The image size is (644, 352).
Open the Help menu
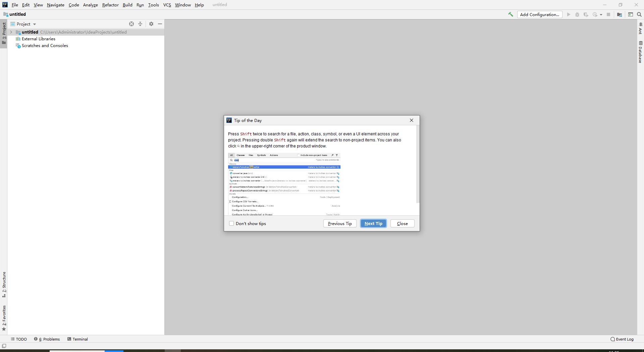pos(199,5)
